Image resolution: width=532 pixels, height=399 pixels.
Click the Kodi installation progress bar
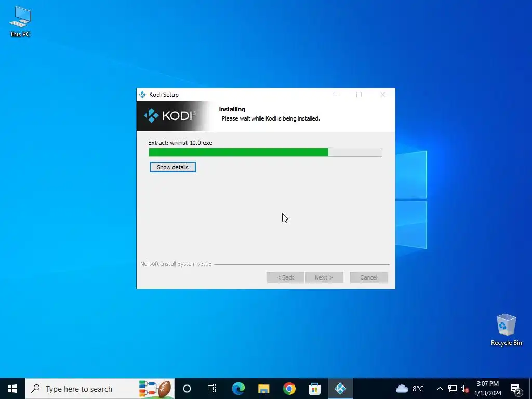[265, 152]
